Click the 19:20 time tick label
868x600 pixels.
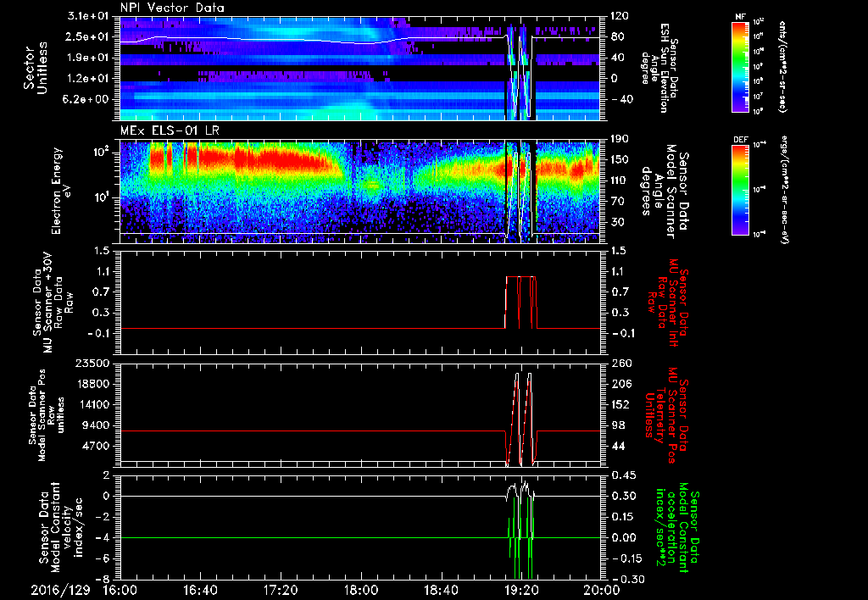coord(521,590)
